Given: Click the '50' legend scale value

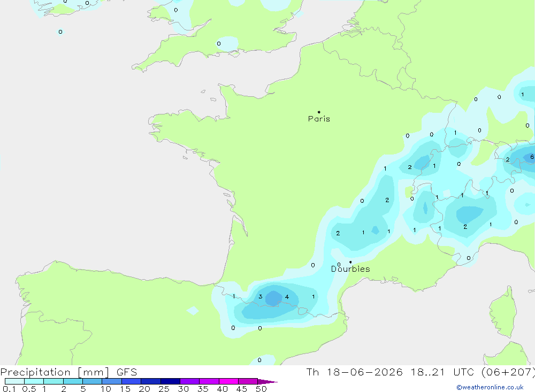Looking at the screenshot, I should [261, 389].
